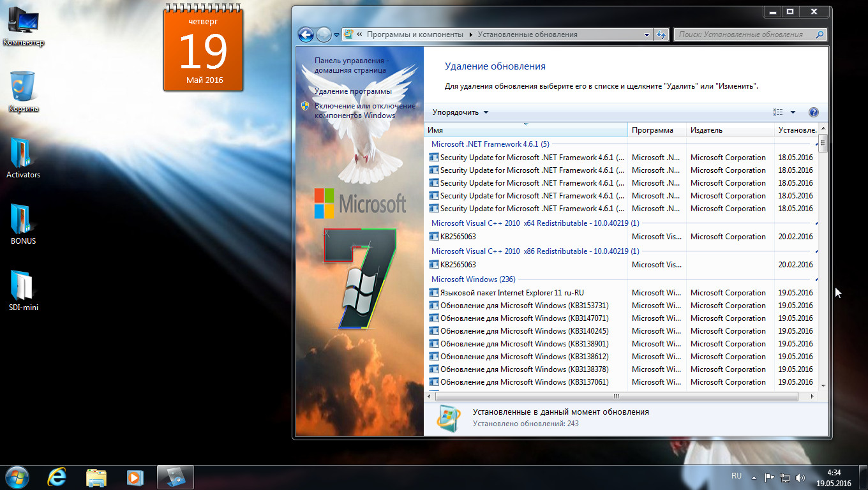Open Удаление программы link
This screenshot has height=490, width=868.
pyautogui.click(x=353, y=91)
